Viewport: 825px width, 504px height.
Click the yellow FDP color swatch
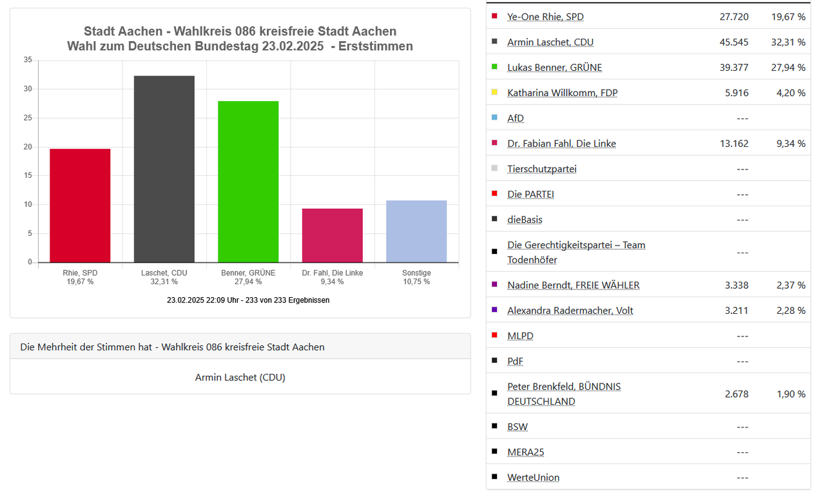(494, 92)
